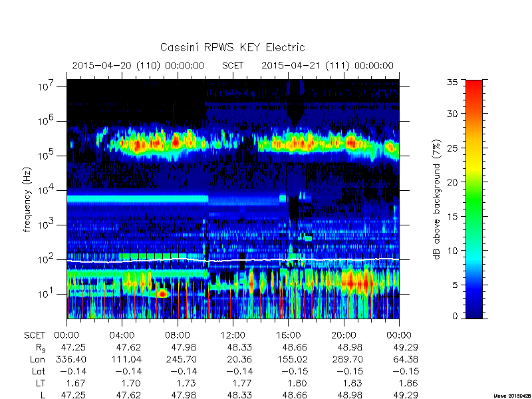Click longitude value 64.38

tap(405, 359)
